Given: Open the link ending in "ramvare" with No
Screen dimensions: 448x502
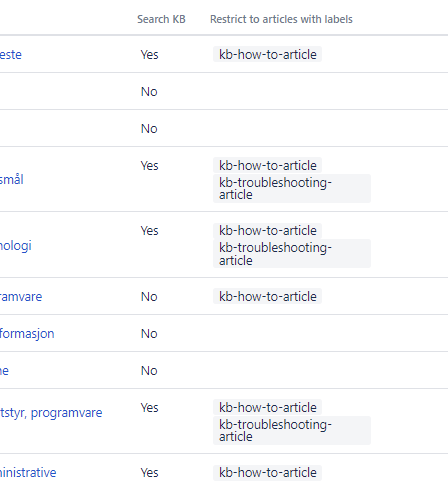Looking at the screenshot, I should coord(21,297).
